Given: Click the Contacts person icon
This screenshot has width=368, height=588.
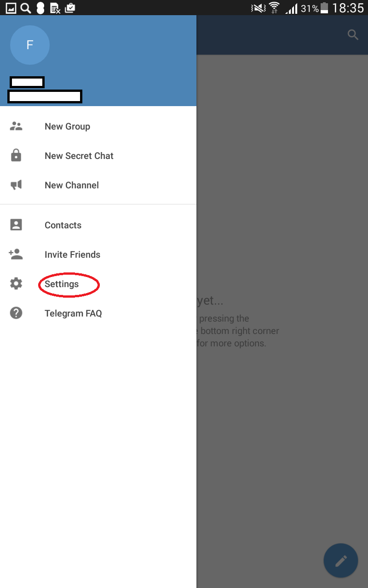Looking at the screenshot, I should coord(16,225).
